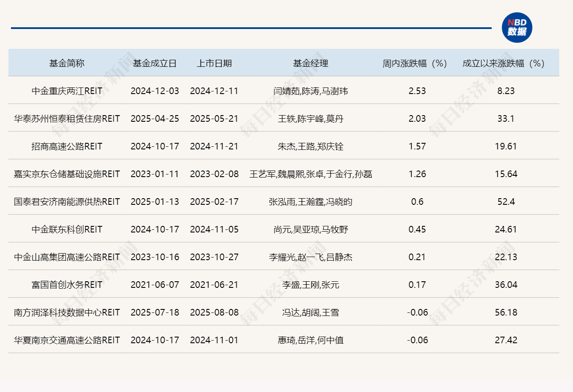Click listing date 2023-02-08
This screenshot has width=573, height=392.
coord(214,174)
